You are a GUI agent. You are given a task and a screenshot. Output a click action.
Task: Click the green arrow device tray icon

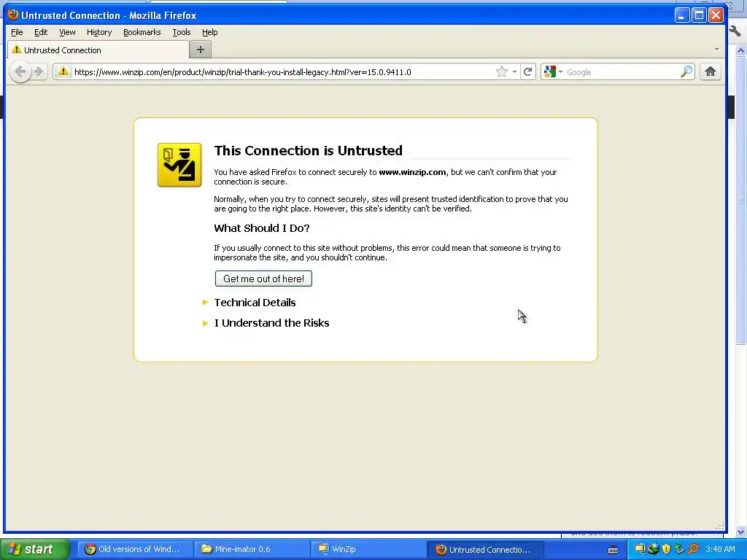(680, 549)
